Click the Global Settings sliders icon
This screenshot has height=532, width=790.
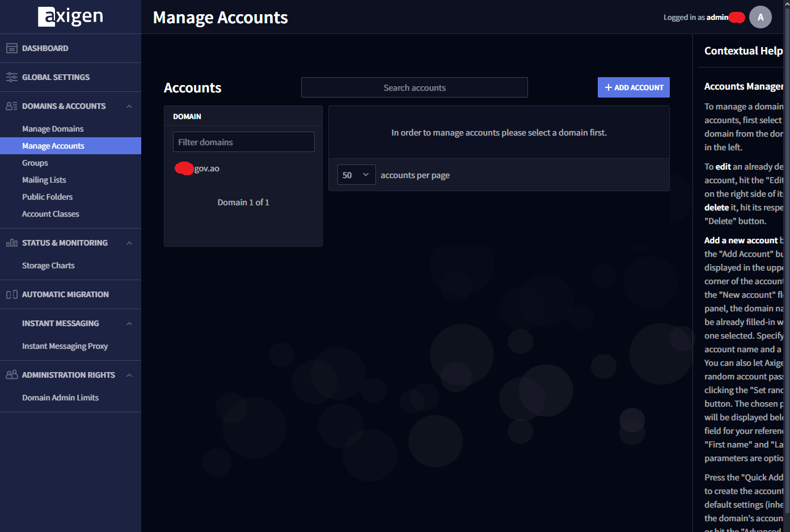pyautogui.click(x=11, y=77)
